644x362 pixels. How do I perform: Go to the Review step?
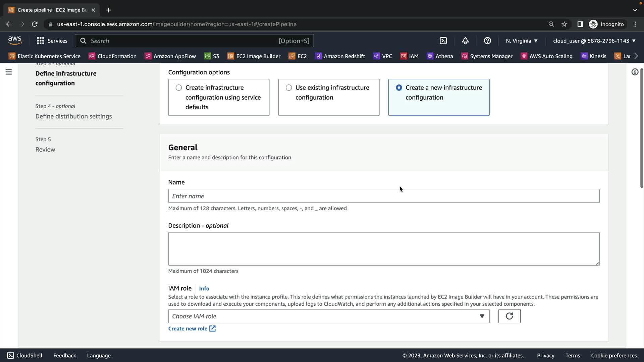click(x=45, y=149)
